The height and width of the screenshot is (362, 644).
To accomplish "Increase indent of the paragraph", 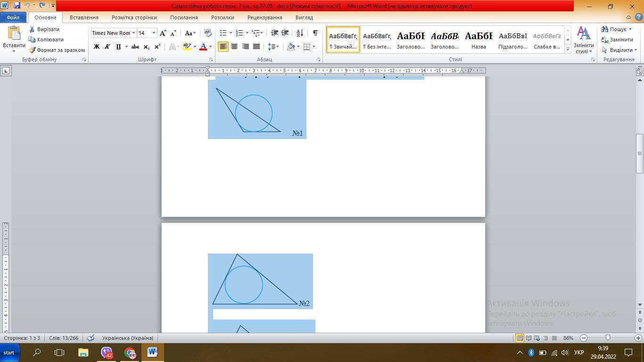I will (x=285, y=33).
